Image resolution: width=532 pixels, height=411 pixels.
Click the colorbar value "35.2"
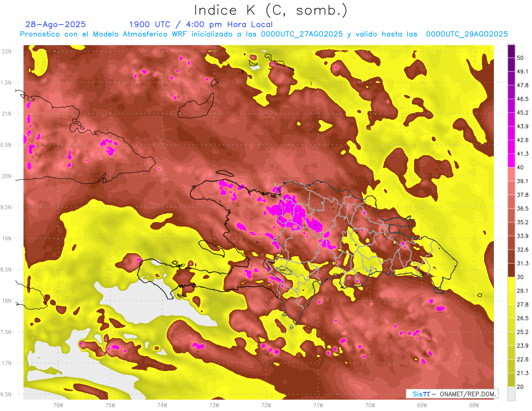click(522, 222)
